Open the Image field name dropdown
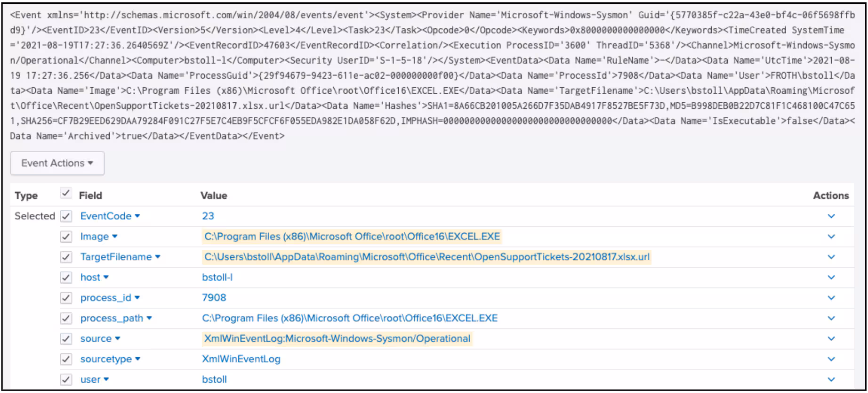The image size is (868, 393). click(x=99, y=237)
